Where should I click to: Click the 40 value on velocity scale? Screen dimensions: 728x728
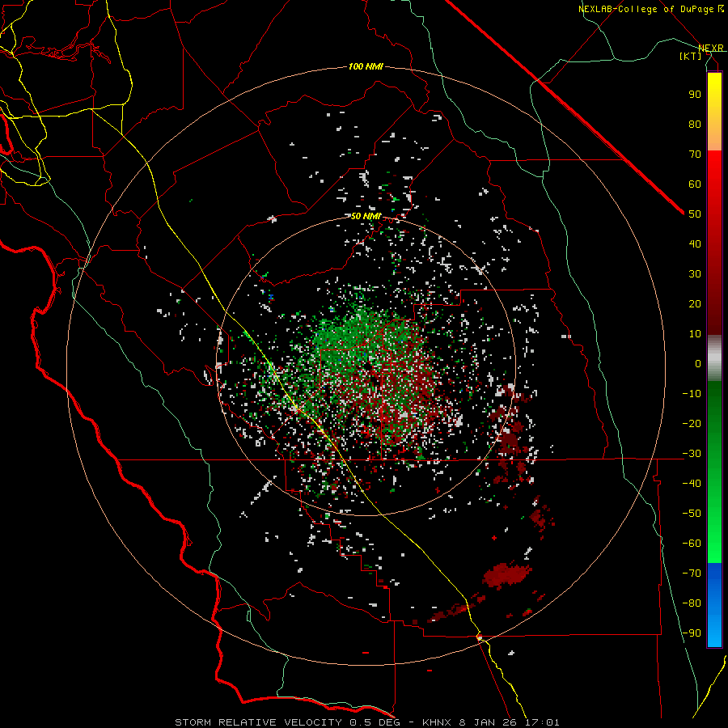[x=695, y=243]
